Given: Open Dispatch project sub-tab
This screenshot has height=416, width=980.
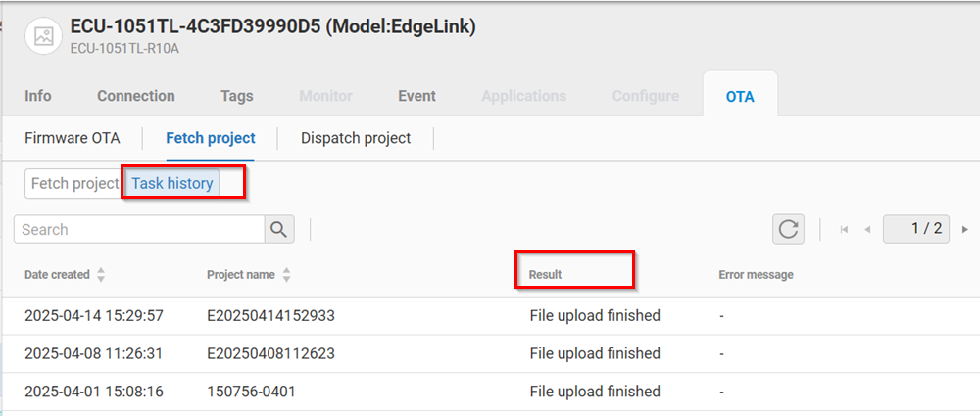Looking at the screenshot, I should [356, 138].
